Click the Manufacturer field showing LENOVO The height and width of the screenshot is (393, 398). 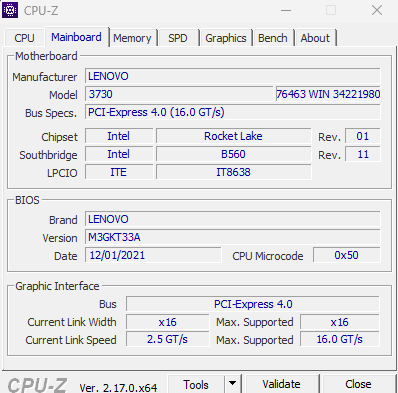(x=233, y=76)
